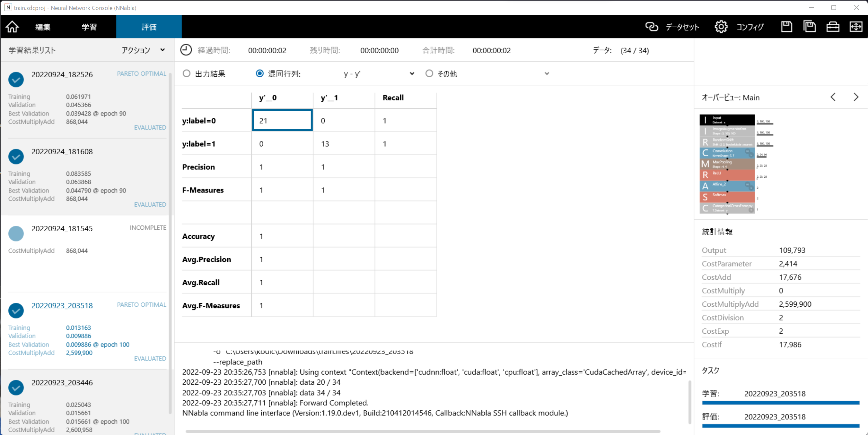This screenshot has width=868, height=435.
Task: Click the network overview thumbnail
Action: pyautogui.click(x=727, y=164)
